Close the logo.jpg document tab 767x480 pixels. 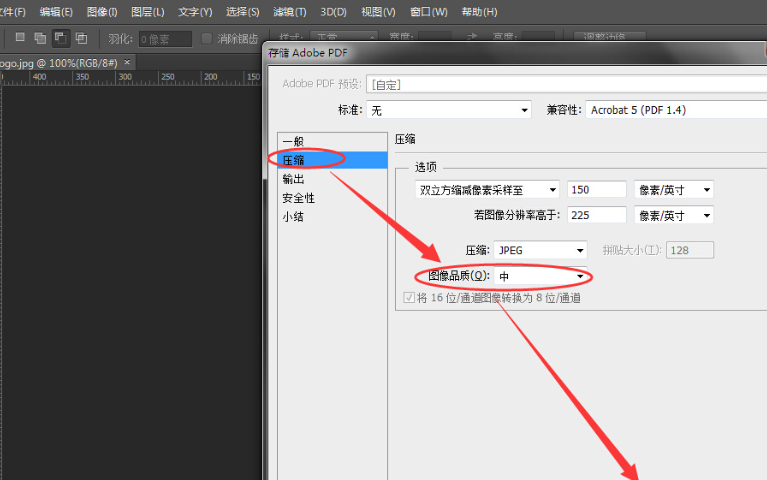127,62
